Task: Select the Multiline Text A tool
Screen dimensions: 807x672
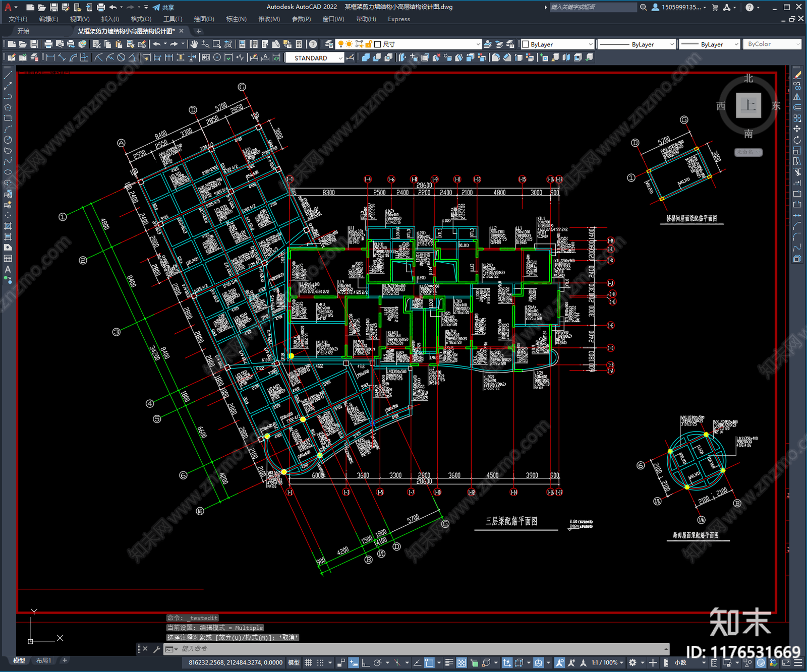Action: (x=8, y=269)
